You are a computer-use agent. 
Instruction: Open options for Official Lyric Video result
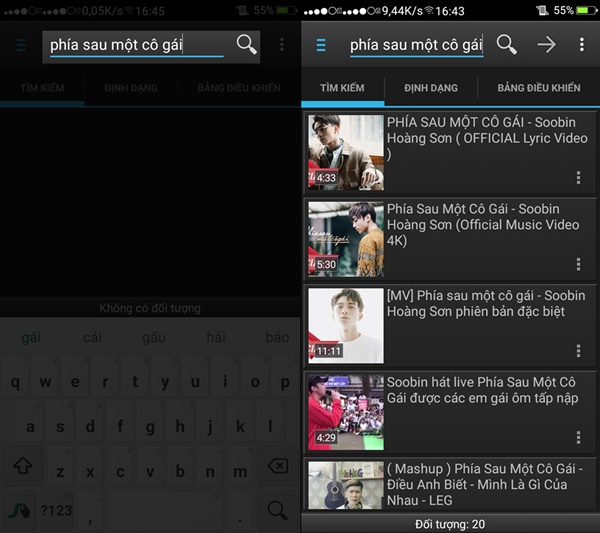pyautogui.click(x=578, y=177)
